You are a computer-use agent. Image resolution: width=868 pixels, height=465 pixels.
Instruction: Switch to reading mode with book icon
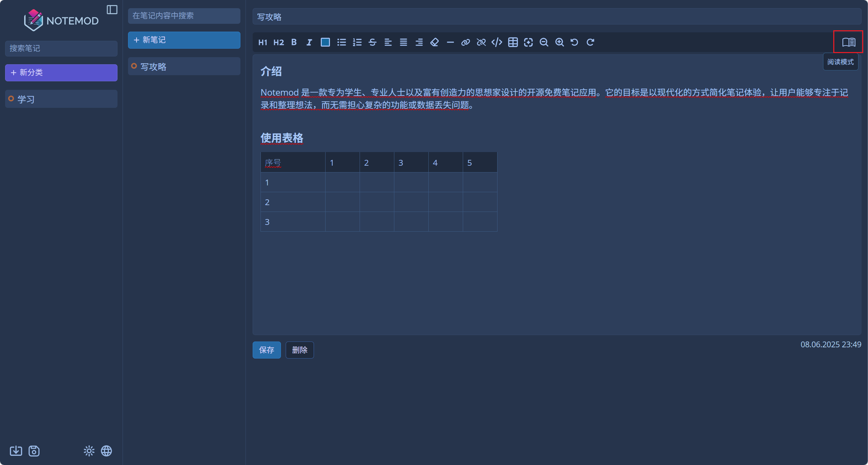click(x=849, y=42)
